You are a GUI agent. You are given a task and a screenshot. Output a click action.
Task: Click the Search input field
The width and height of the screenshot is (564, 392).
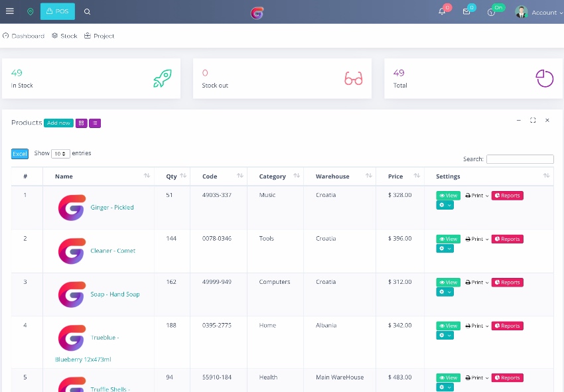[x=520, y=159]
